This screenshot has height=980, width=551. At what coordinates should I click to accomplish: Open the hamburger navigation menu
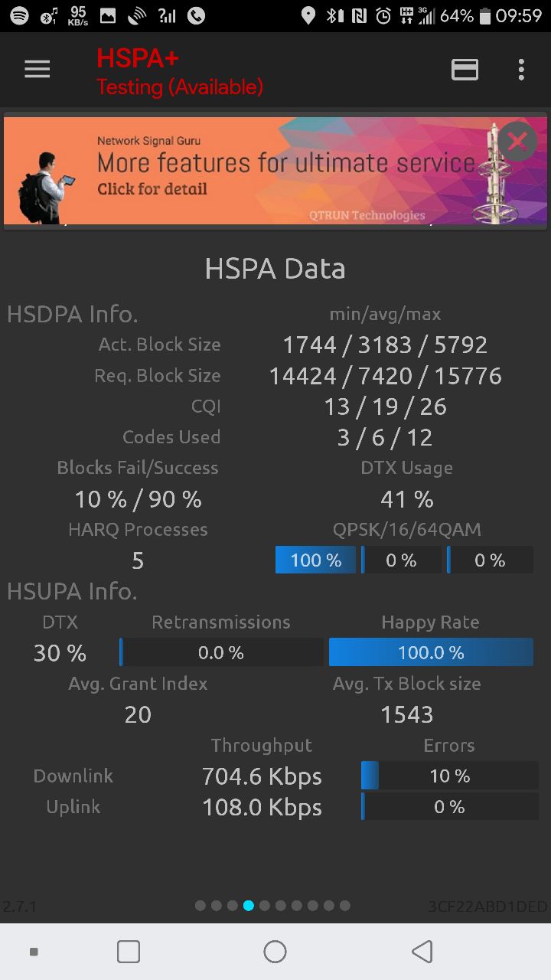tap(37, 70)
